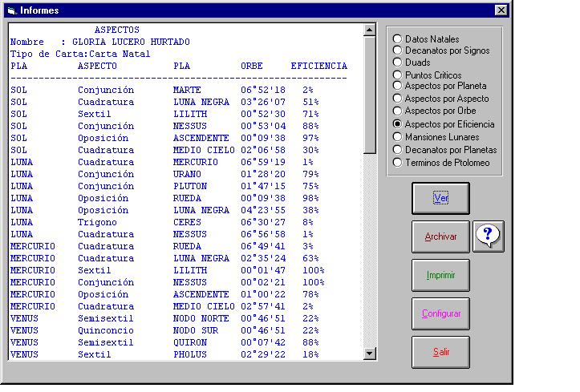Choose the Mansiones Lunares option
Viewport: 580px width, 392px height.
(x=397, y=137)
